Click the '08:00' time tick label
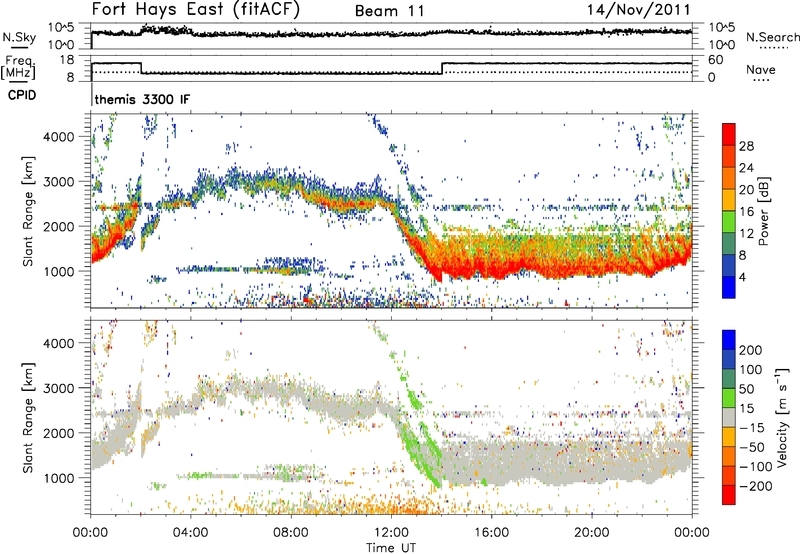Viewport: 800px width, 554px height. pyautogui.click(x=291, y=533)
